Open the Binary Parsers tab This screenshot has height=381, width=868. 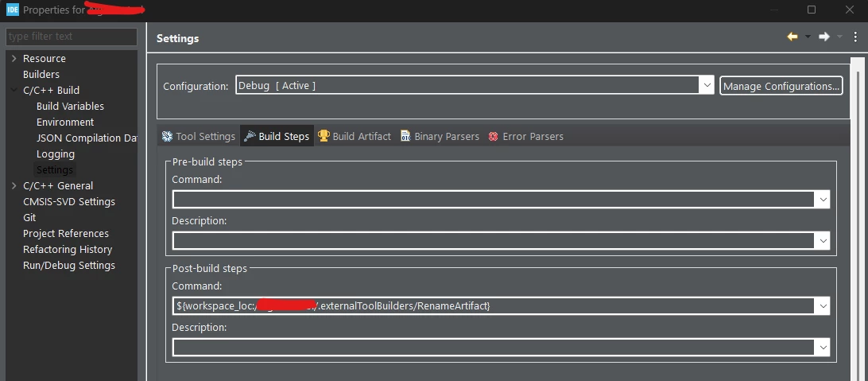coord(440,136)
